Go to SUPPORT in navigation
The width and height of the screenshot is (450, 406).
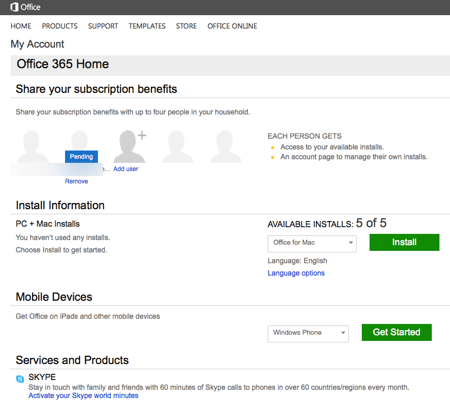[103, 26]
